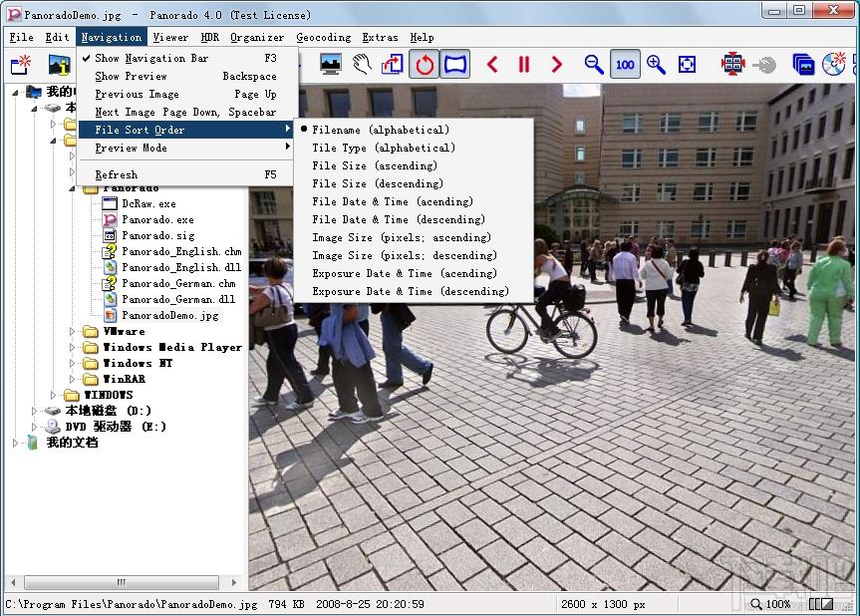Expand the WINDOWS folder node

point(53,395)
